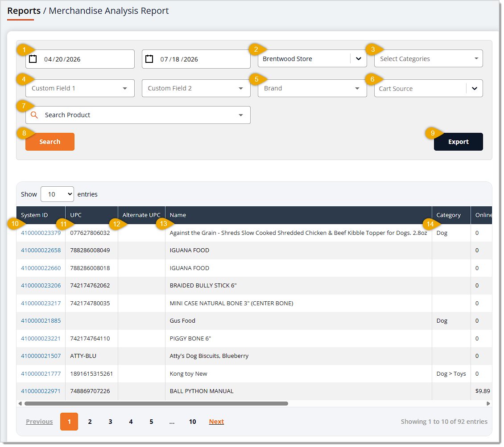504x447 pixels.
Task: Click the Export button
Action: pyautogui.click(x=459, y=142)
